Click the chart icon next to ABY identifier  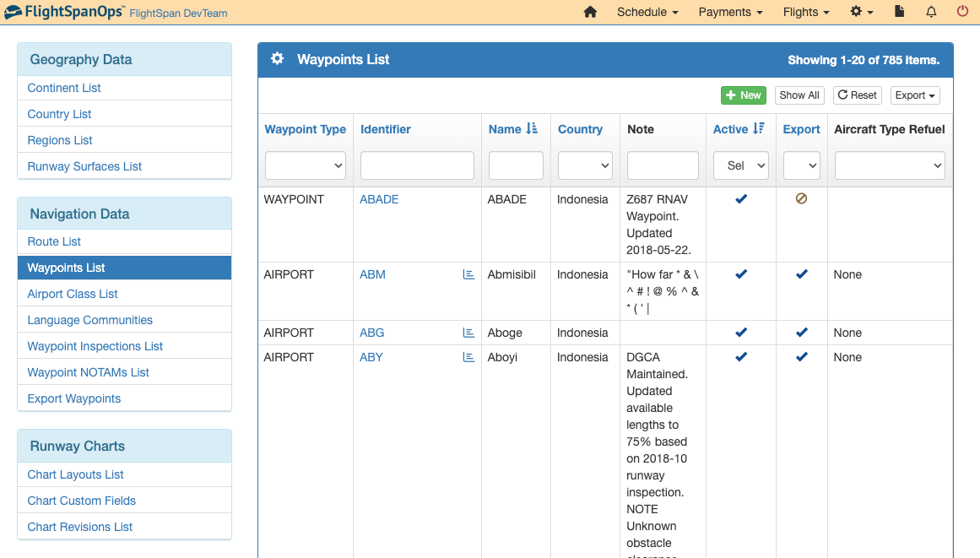[x=468, y=356]
